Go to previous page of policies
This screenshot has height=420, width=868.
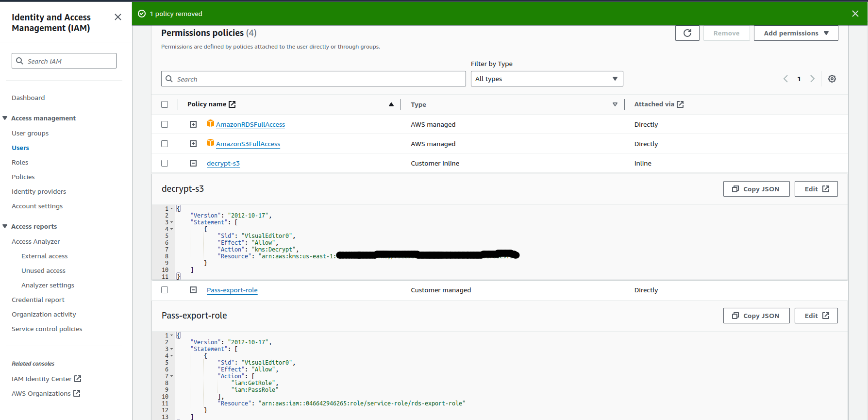point(785,79)
